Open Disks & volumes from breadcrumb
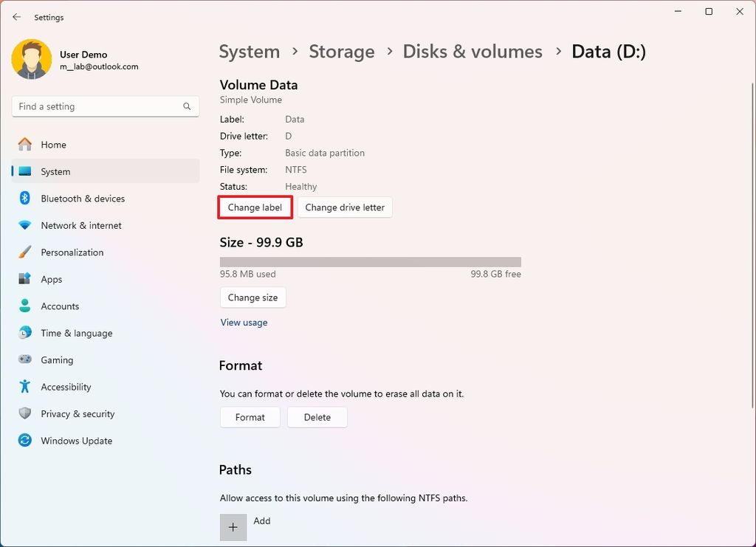The image size is (756, 547). (472, 51)
